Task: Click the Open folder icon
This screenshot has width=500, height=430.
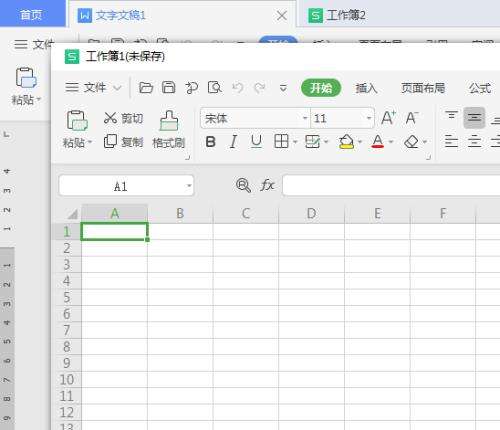Action: point(146,88)
